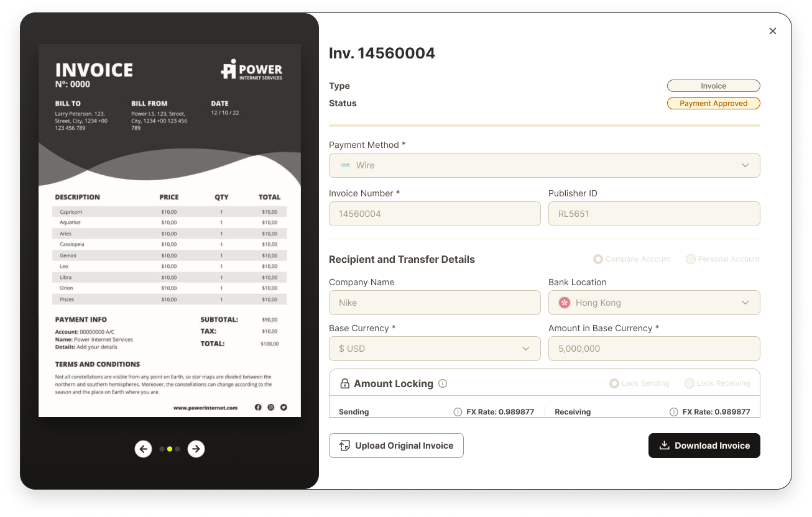This screenshot has width=812, height=517.
Task: Expand the Bank Location dropdown
Action: point(745,303)
